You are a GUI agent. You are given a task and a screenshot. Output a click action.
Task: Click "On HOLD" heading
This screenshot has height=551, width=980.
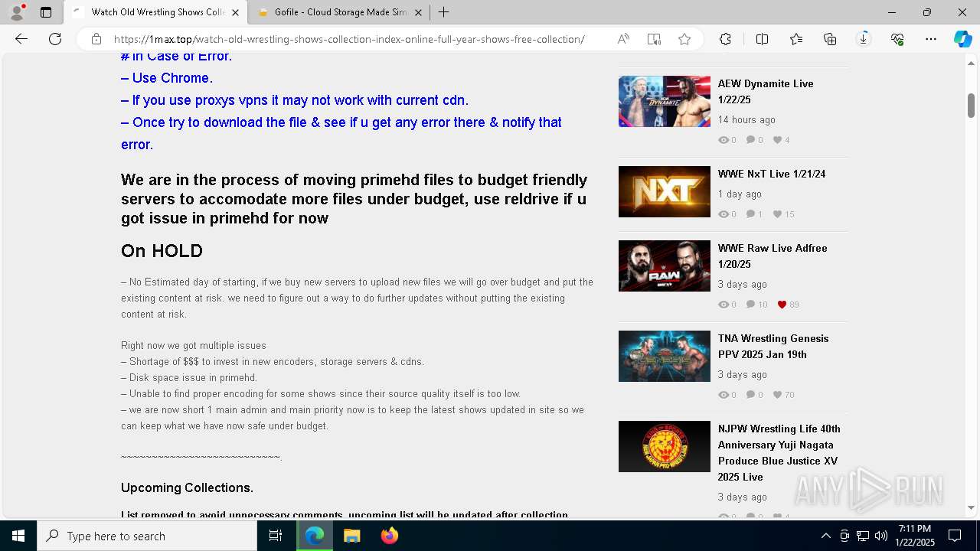pos(162,251)
